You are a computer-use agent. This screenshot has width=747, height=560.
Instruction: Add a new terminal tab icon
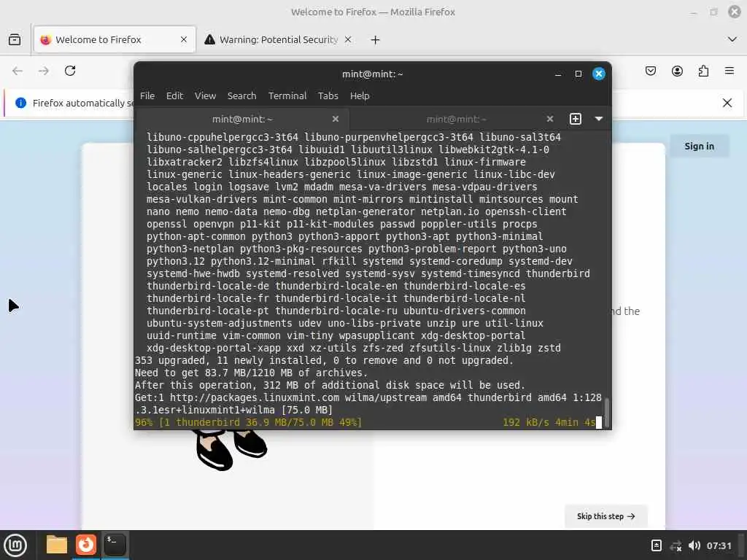tap(576, 119)
